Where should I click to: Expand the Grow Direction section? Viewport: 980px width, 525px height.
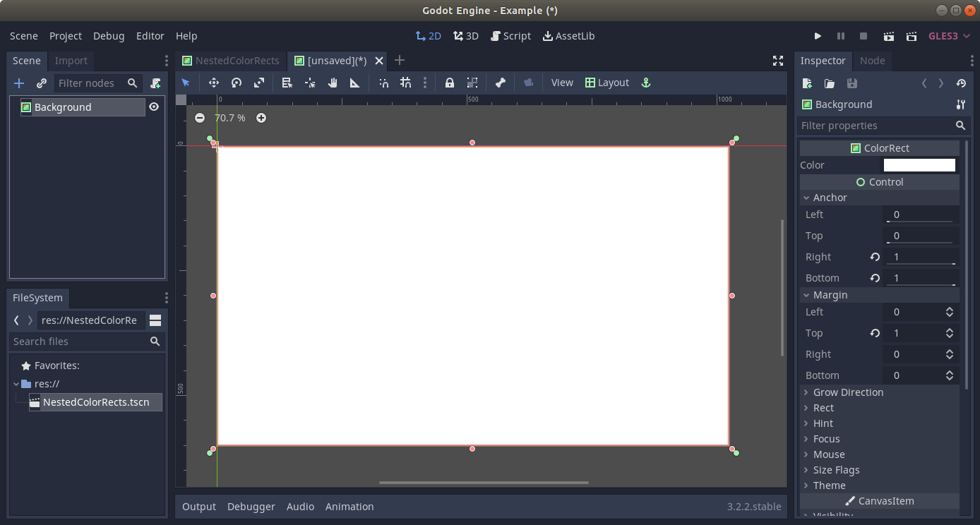(x=879, y=392)
